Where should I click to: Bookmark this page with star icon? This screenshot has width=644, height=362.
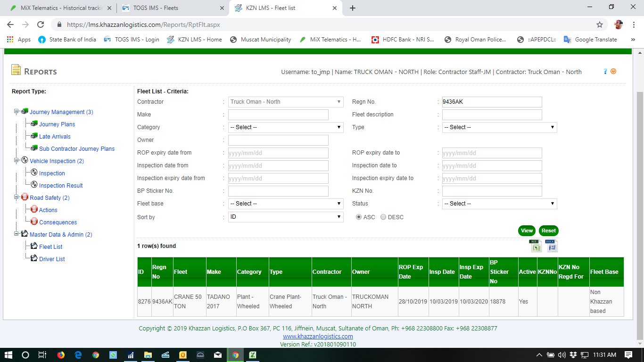tap(600, 25)
